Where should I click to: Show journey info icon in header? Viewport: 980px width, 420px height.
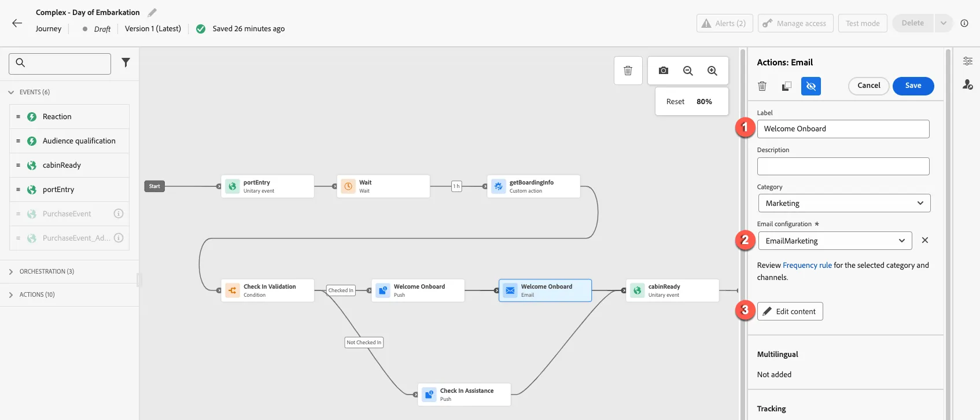[964, 23]
